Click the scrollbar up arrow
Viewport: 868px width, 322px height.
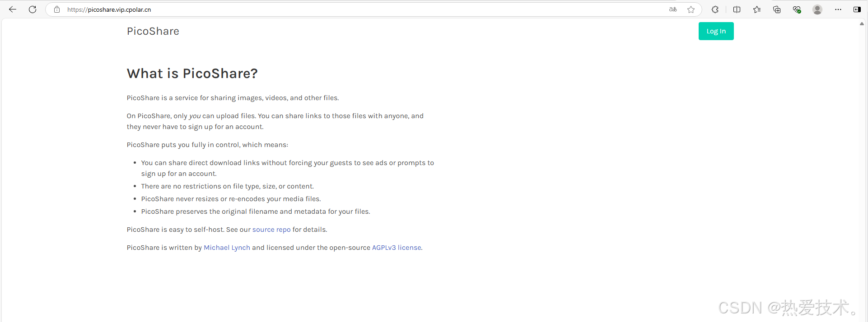coord(862,23)
